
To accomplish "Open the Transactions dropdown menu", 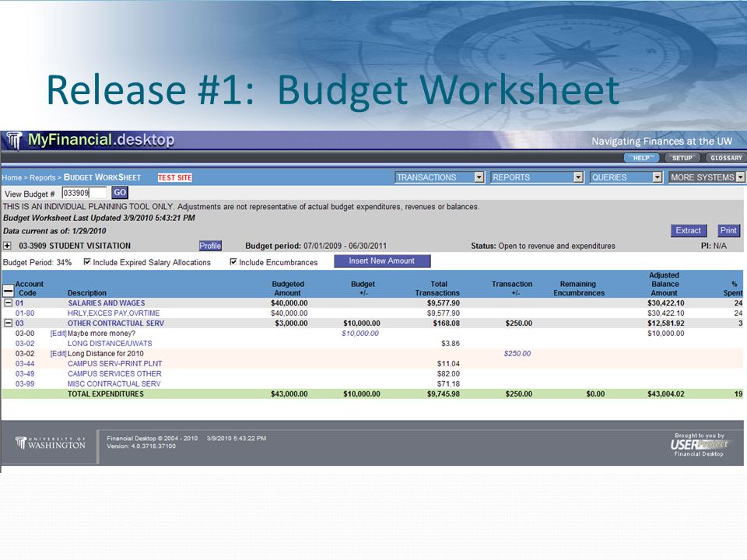I will click(x=440, y=177).
